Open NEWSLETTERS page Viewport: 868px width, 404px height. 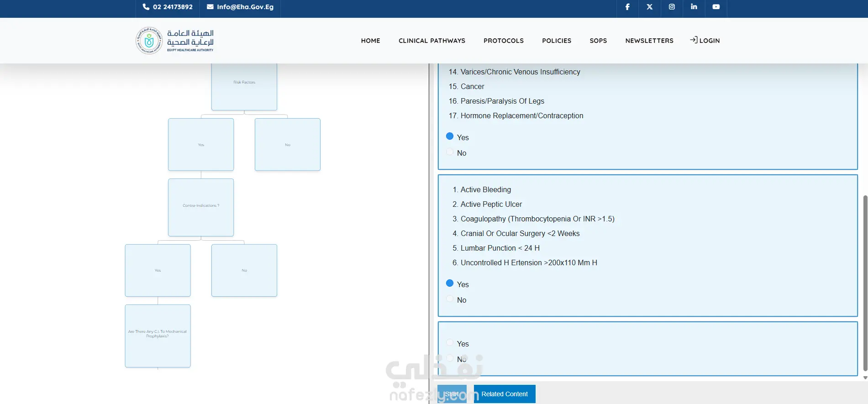[x=649, y=41]
